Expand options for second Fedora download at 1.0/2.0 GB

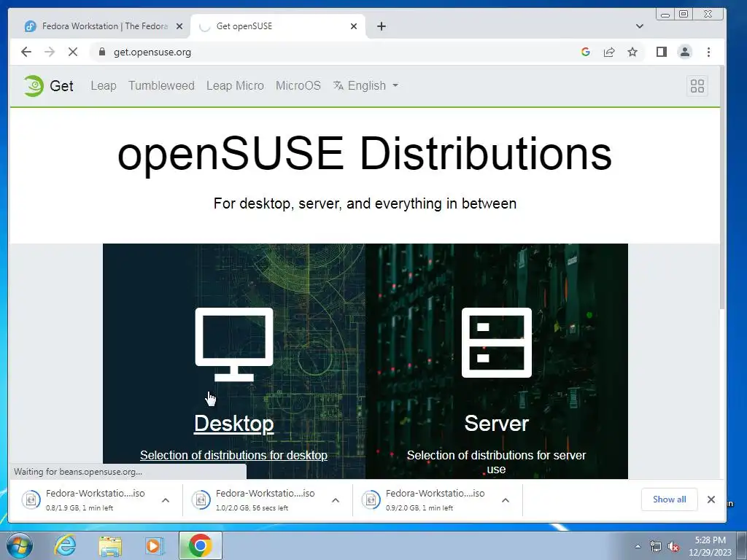point(336,500)
